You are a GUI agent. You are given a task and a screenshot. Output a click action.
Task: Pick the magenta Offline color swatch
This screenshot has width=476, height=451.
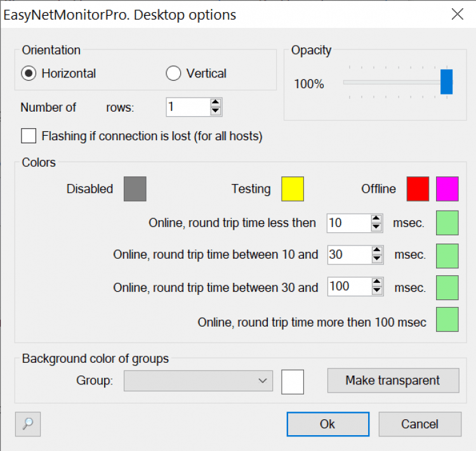(447, 189)
